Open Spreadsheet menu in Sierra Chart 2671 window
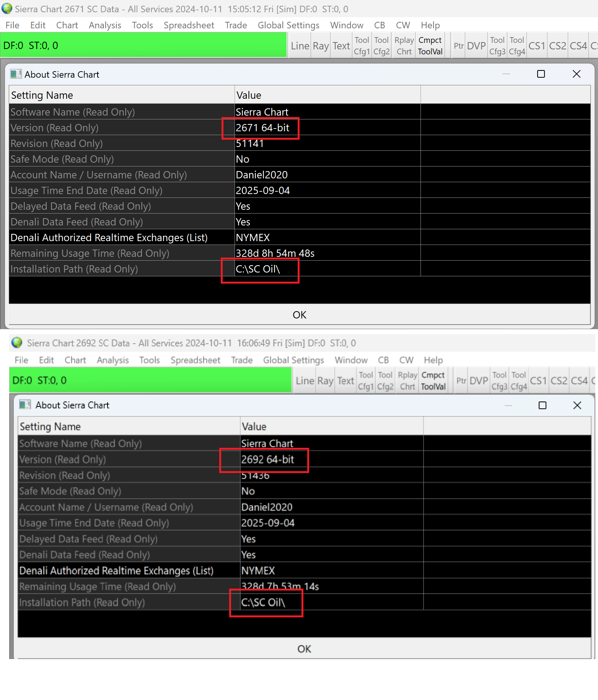The height and width of the screenshot is (700, 598). tap(189, 25)
